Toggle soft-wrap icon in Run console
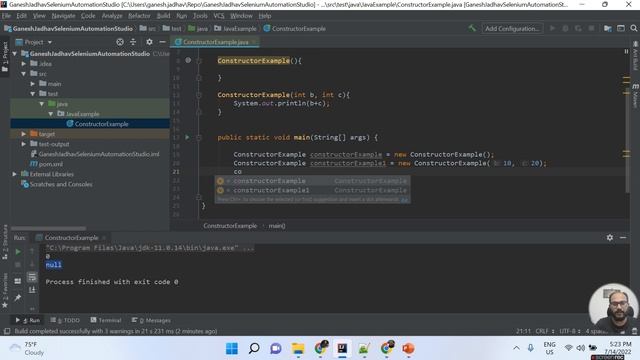 (32, 278)
